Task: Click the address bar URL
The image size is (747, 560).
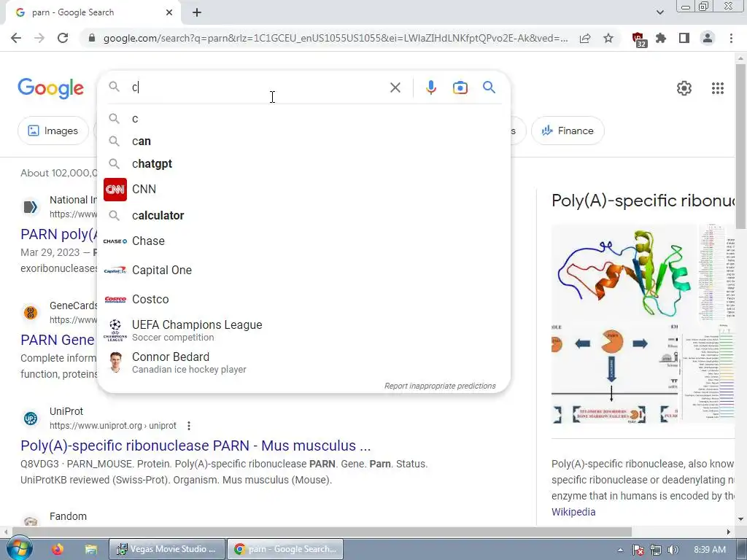Action: point(336,38)
